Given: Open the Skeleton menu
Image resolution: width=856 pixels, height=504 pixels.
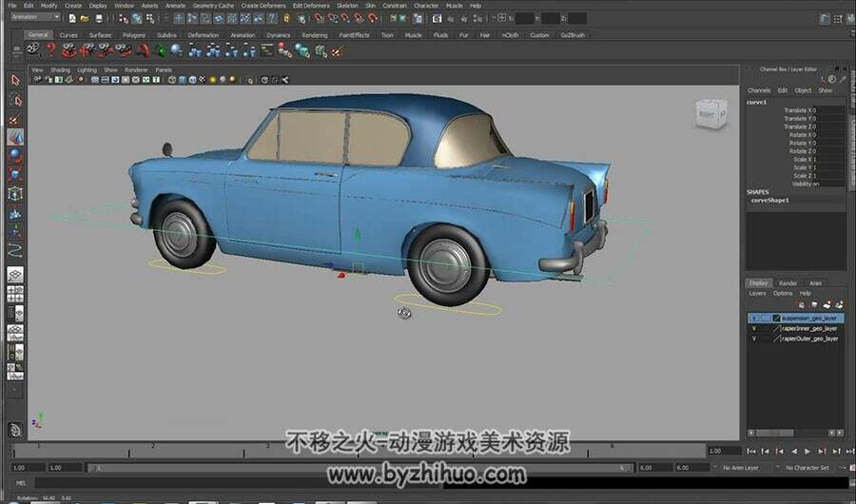Looking at the screenshot, I should [x=347, y=6].
